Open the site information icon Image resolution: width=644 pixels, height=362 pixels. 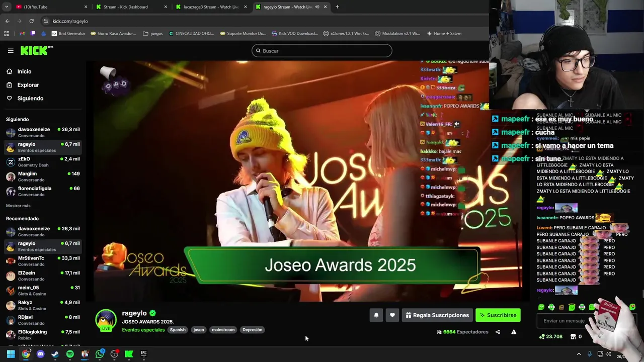(46, 21)
